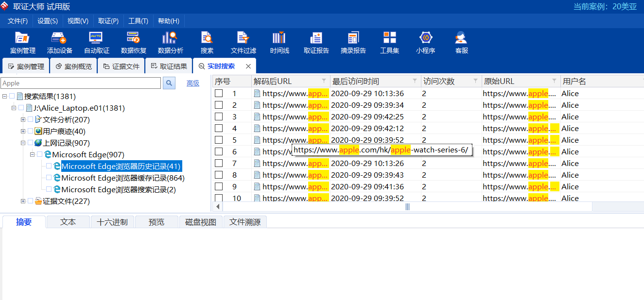Click the magnifier search button beside the Apple field

pyautogui.click(x=169, y=83)
